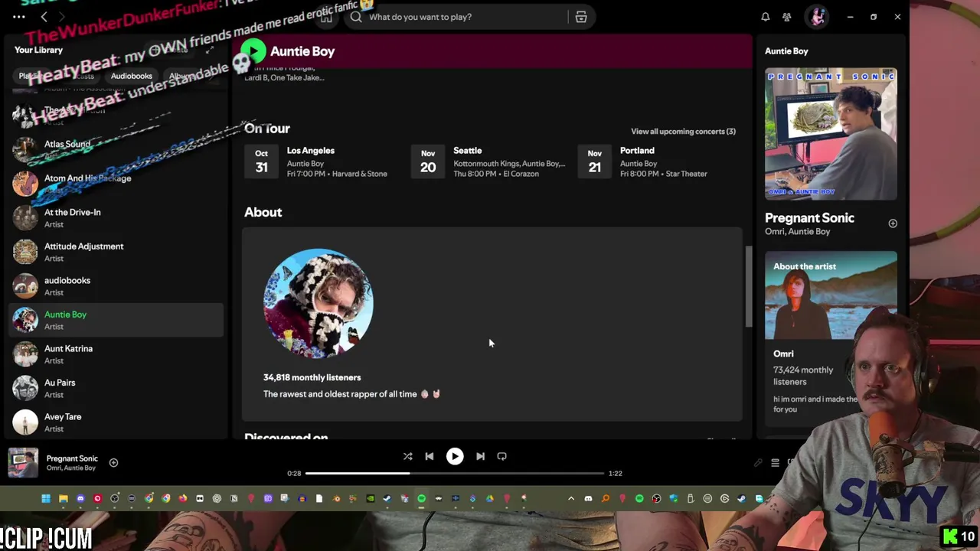Click the right panel 'Auntie Boy' heading

786,51
